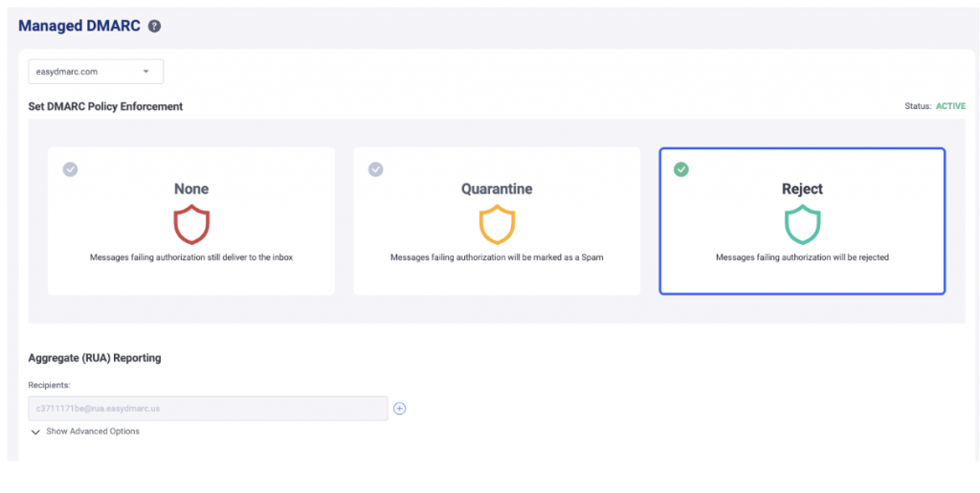Image resolution: width=980 pixels, height=493 pixels.
Task: Click the red None shield icon
Action: [x=191, y=224]
